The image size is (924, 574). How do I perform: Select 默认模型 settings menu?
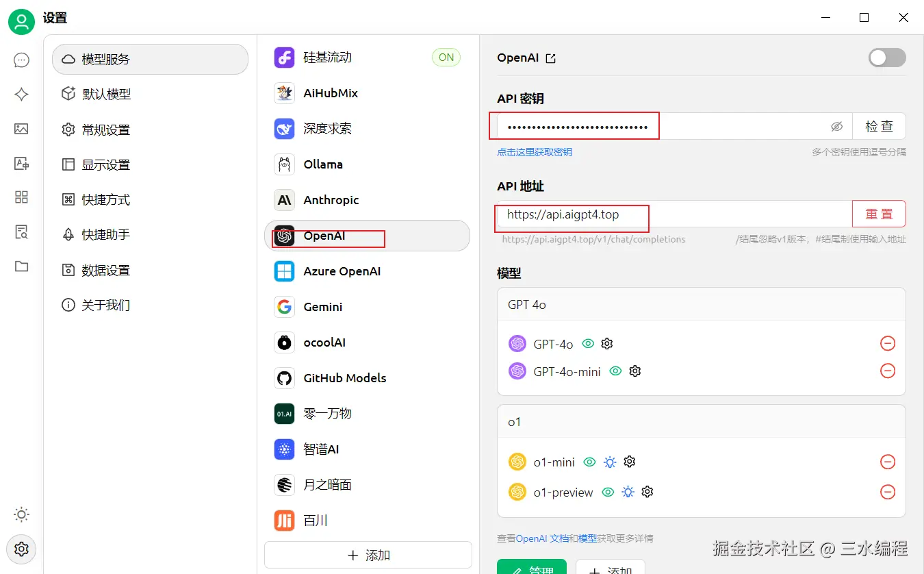tap(150, 94)
